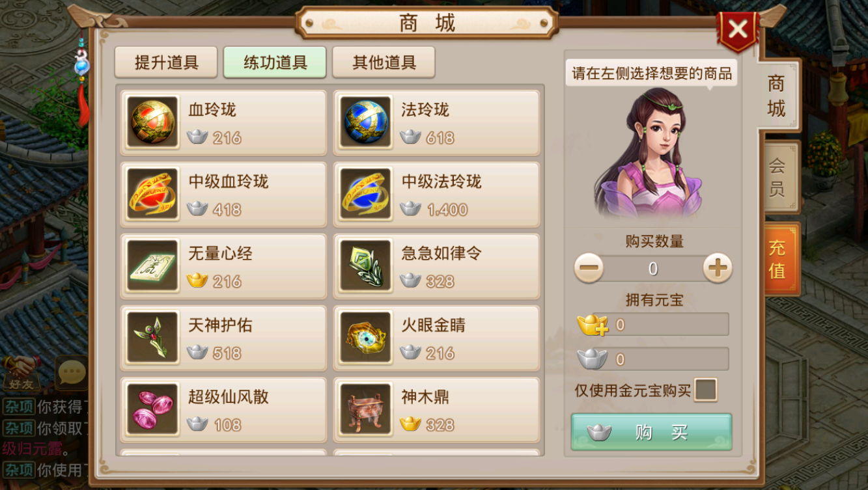
Task: Increase purchase quantity with plus button
Action: click(718, 268)
